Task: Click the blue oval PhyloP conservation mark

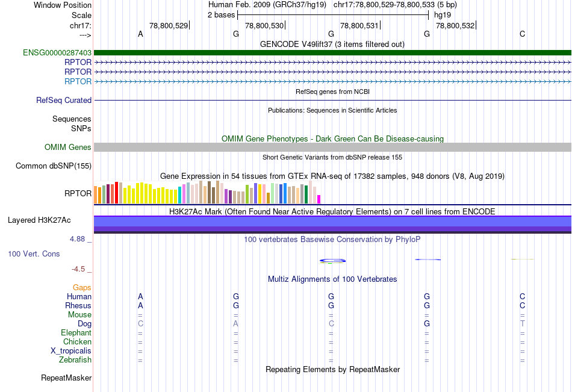Action: click(x=332, y=261)
